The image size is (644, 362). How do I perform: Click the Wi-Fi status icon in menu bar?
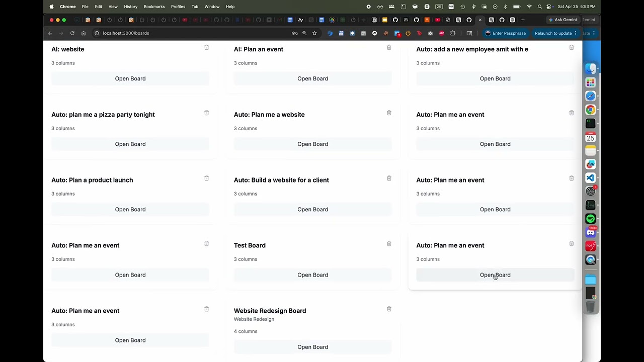point(529,7)
